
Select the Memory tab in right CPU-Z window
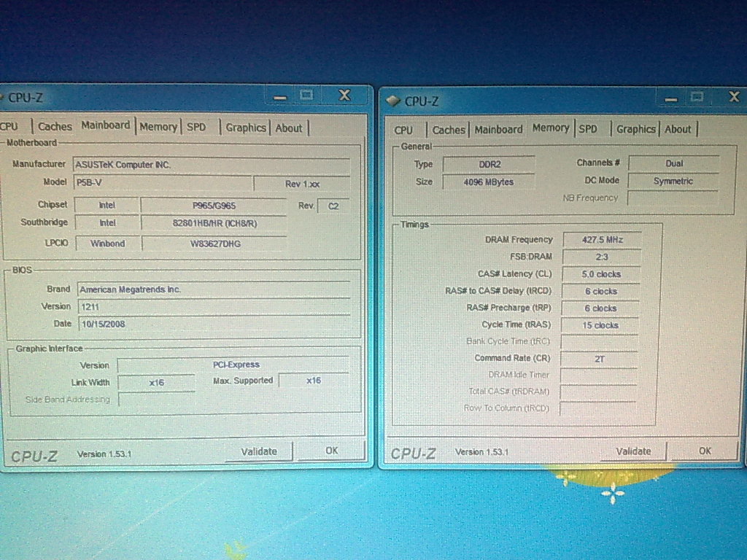click(551, 128)
